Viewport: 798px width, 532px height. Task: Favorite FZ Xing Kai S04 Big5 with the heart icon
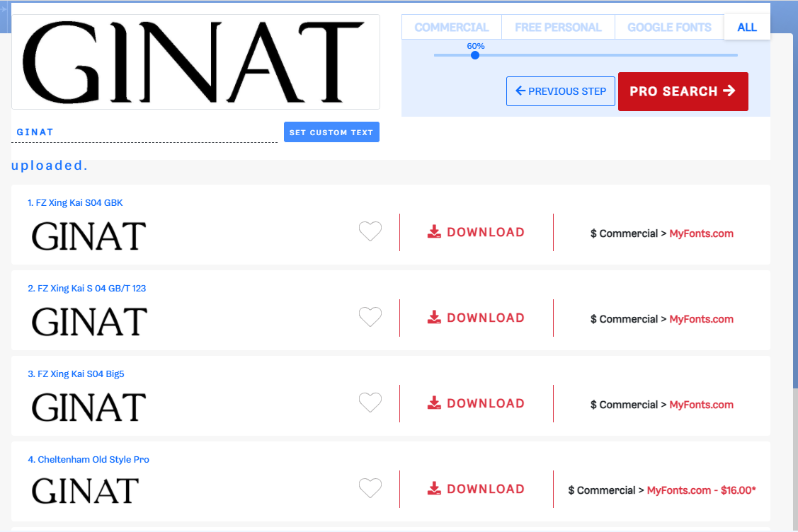point(370,403)
